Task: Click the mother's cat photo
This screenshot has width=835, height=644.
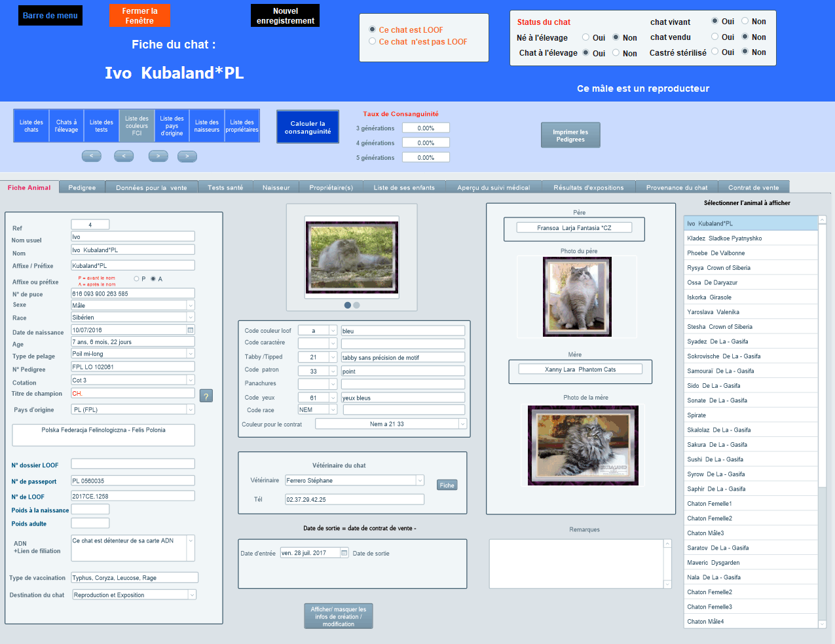Action: coord(583,445)
